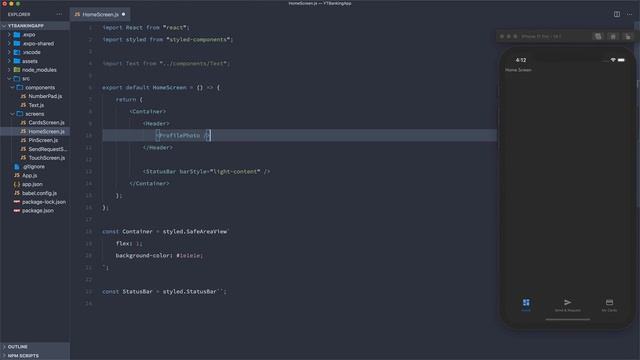Collapse the screens folder

[x=35, y=114]
